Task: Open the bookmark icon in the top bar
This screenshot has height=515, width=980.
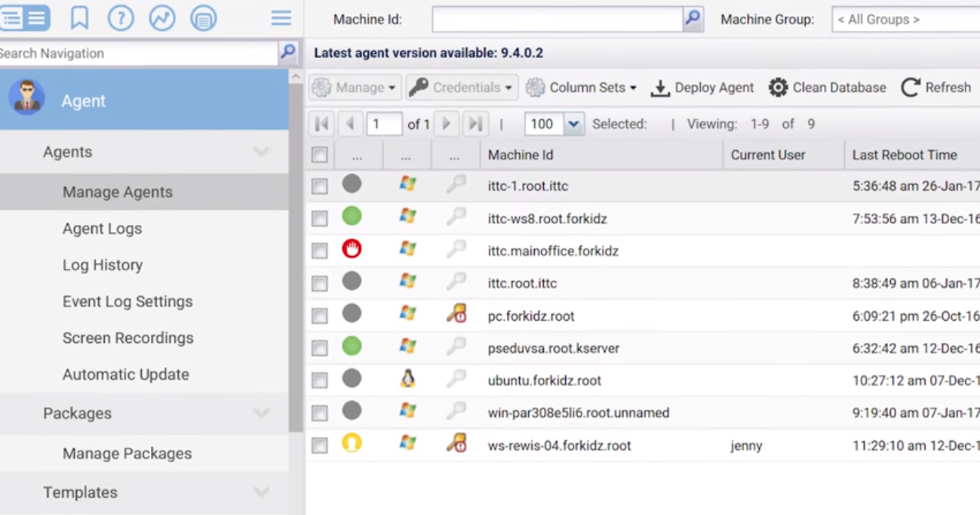Action: click(x=79, y=18)
